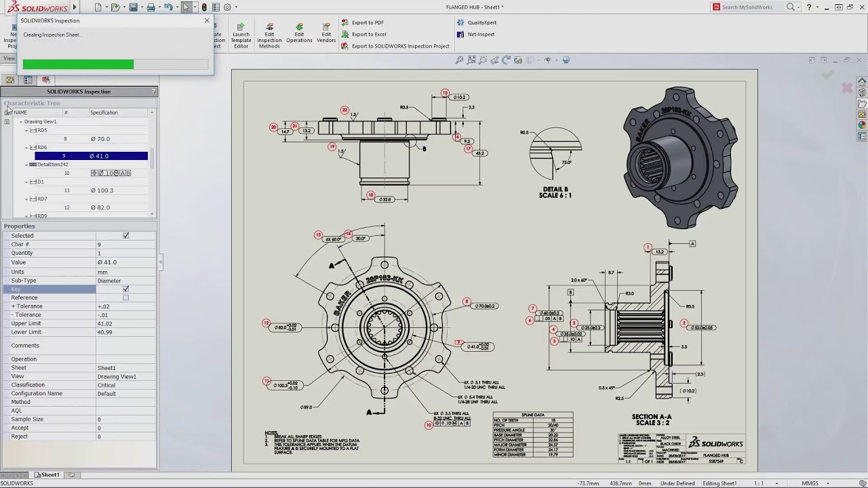Uncheck the Reference property checkbox
The height and width of the screenshot is (488, 868).
(125, 298)
